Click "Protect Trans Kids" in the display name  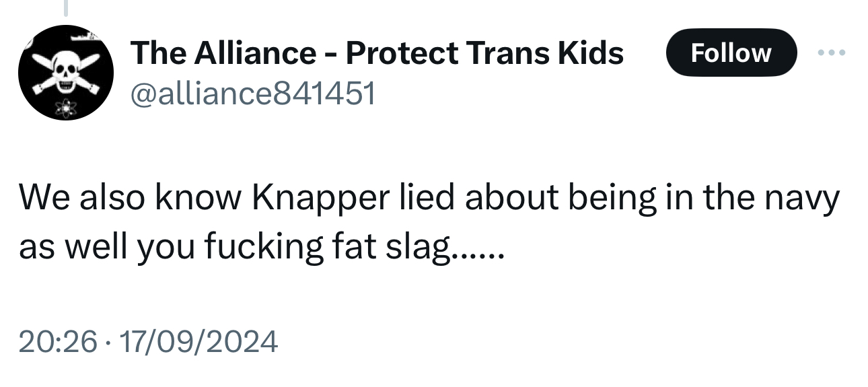(x=484, y=52)
